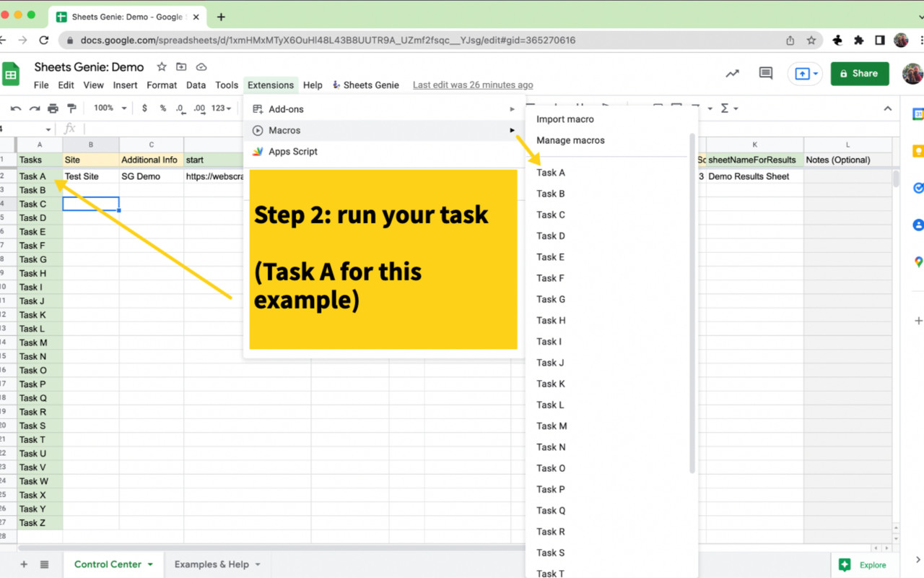The image size is (924, 578).
Task: Open the name box dropdown arrow
Action: (48, 129)
